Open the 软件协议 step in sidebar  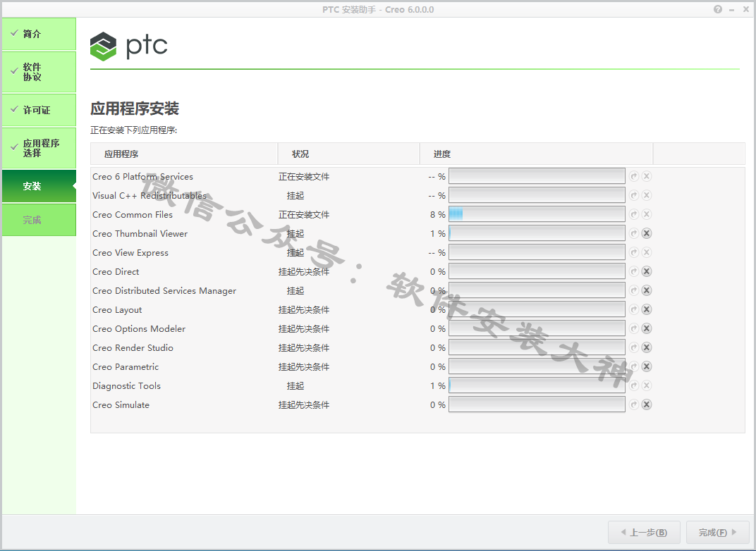[39, 73]
